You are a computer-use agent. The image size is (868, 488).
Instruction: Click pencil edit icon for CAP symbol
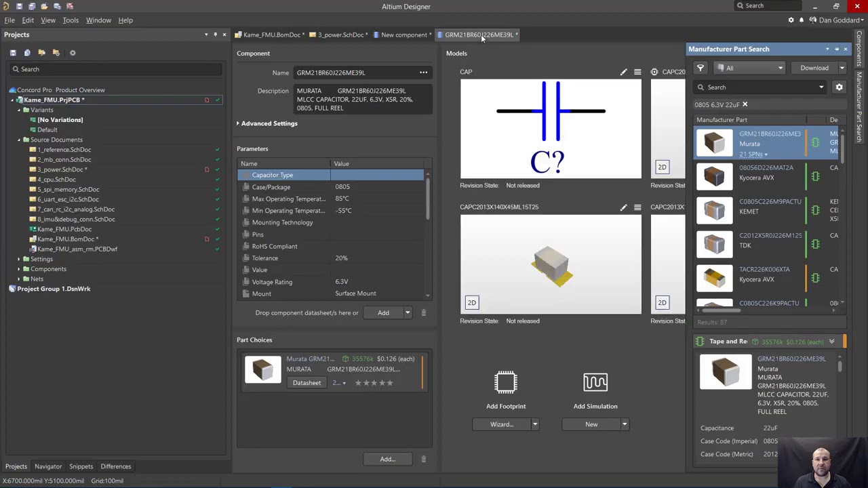pyautogui.click(x=623, y=72)
